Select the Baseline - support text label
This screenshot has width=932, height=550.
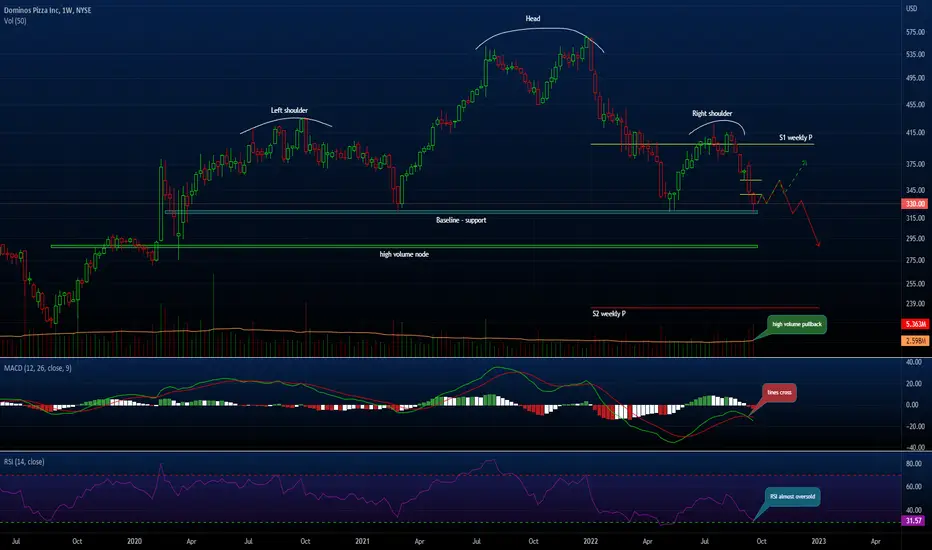[461, 220]
